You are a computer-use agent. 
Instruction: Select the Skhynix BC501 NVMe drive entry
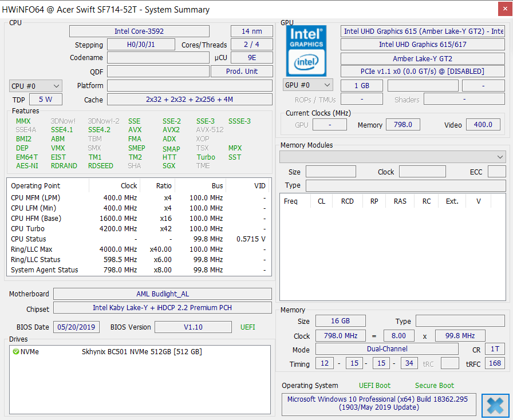coord(141,352)
